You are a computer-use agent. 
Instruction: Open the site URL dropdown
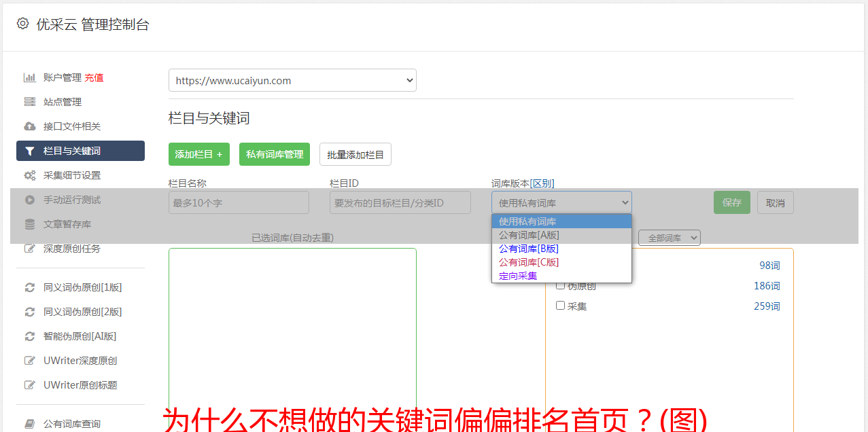(x=292, y=80)
